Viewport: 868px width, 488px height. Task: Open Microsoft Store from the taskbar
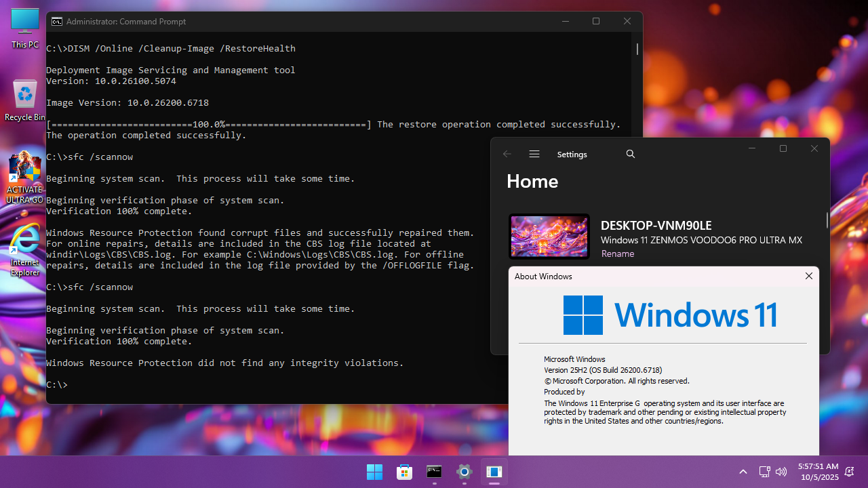click(x=404, y=472)
